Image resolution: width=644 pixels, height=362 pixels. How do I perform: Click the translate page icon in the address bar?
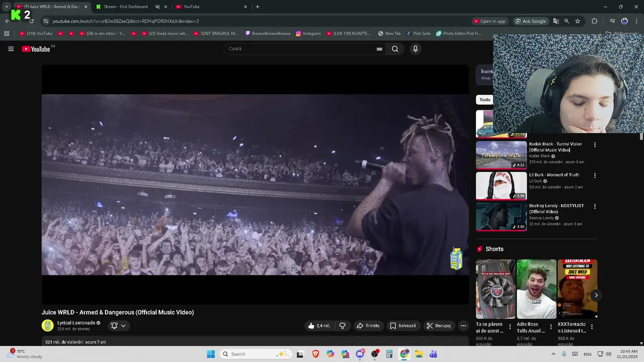click(x=556, y=21)
